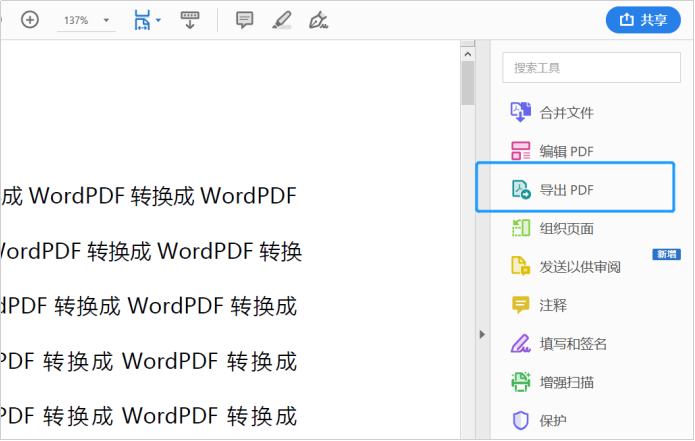Open the 导出 PDF tool label
This screenshot has height=441, width=695.
566,190
